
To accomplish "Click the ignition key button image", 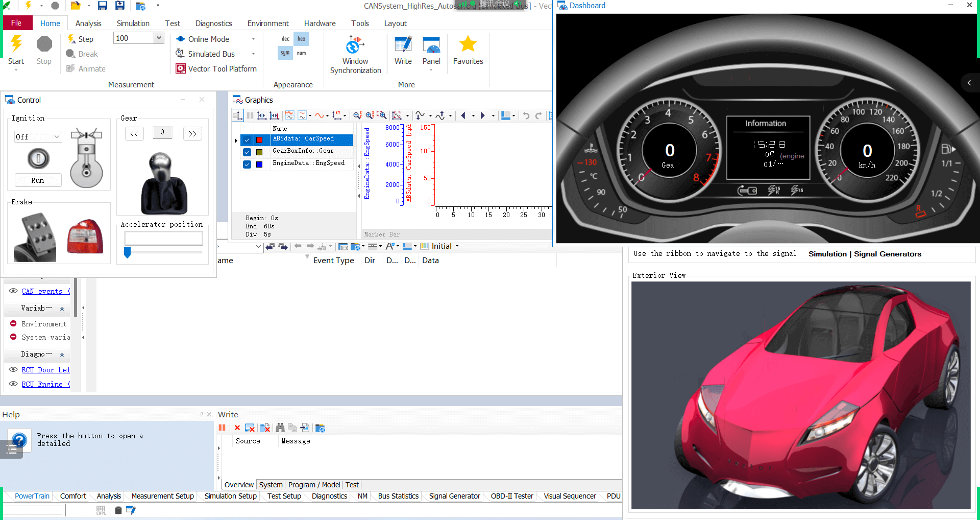I will [38, 158].
